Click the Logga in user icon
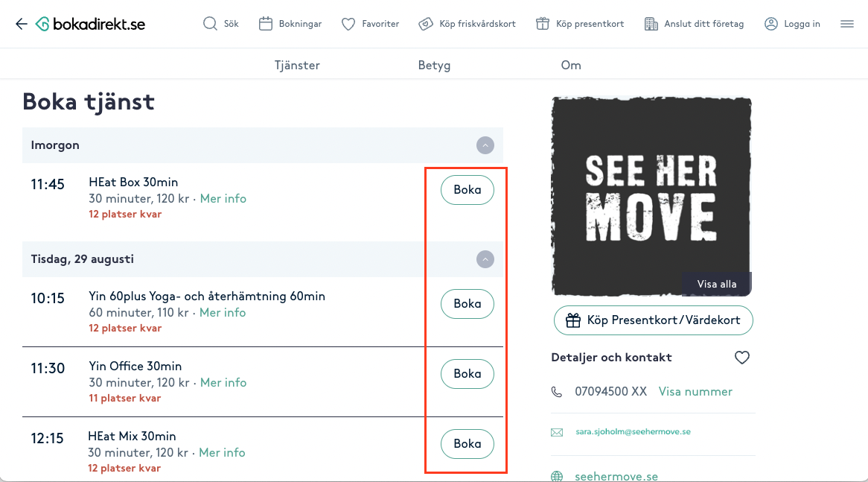The height and width of the screenshot is (482, 868). click(771, 24)
